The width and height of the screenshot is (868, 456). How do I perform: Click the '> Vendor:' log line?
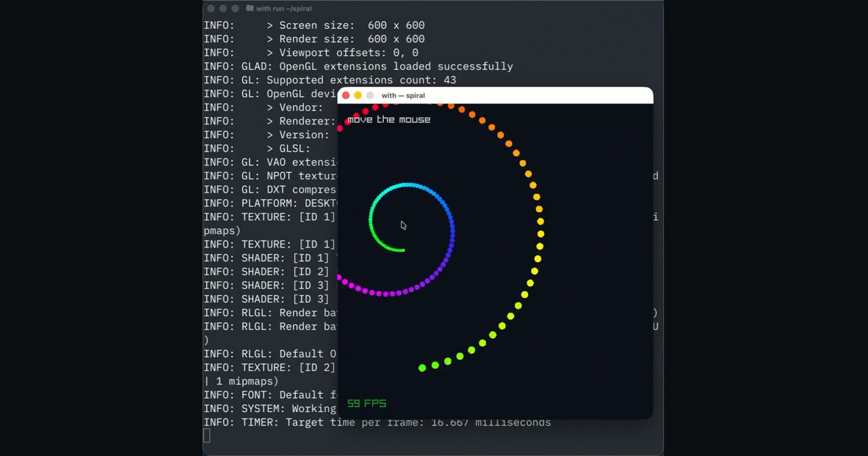point(263,107)
